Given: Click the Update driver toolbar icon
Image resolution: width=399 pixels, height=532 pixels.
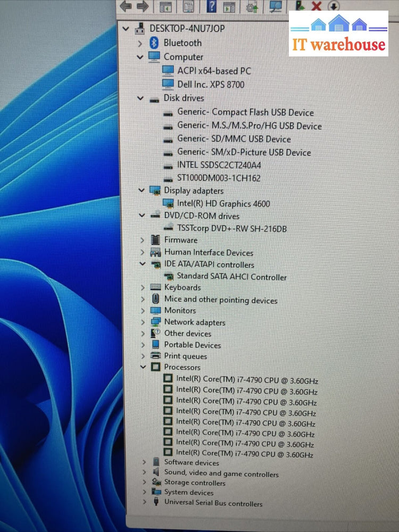Looking at the screenshot, I should click(251, 6).
